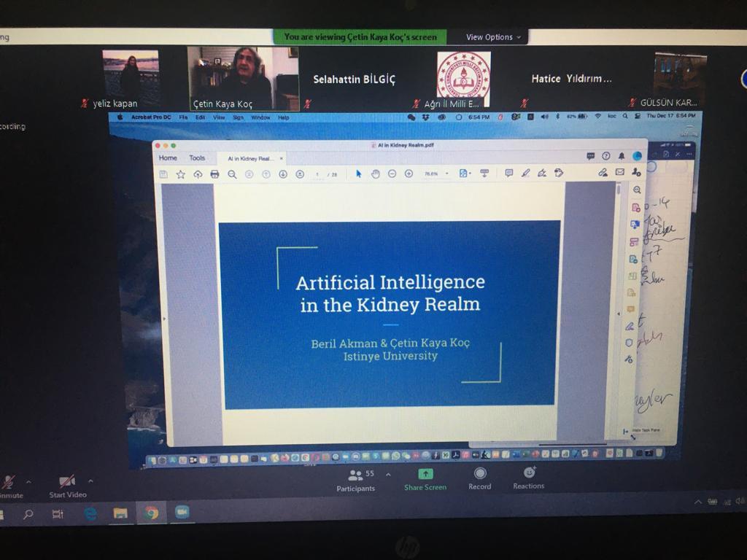This screenshot has width=747, height=560.
Task: Open Chrome from the Windows taskbar
Action: pyautogui.click(x=151, y=513)
